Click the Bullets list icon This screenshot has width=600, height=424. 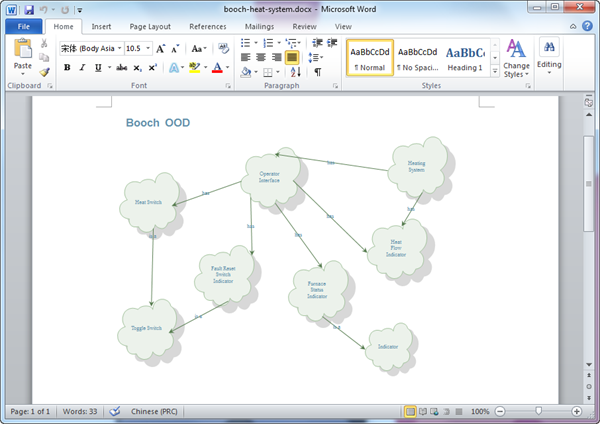coord(245,42)
